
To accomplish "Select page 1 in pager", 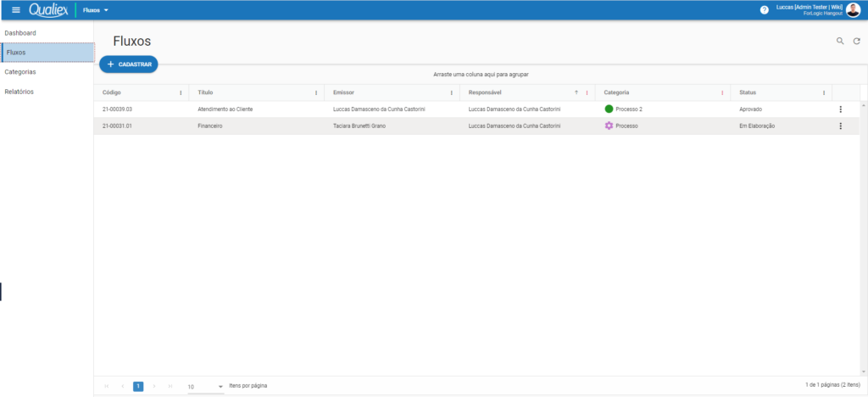I will click(x=138, y=386).
